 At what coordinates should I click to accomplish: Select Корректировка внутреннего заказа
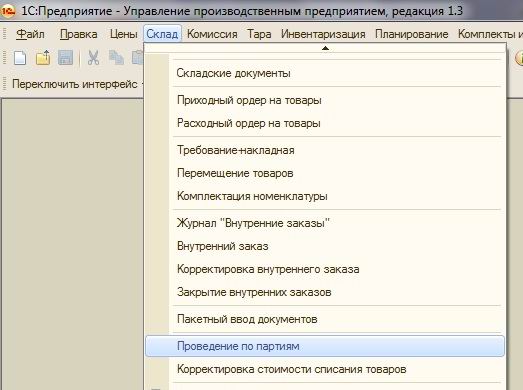click(x=325, y=269)
